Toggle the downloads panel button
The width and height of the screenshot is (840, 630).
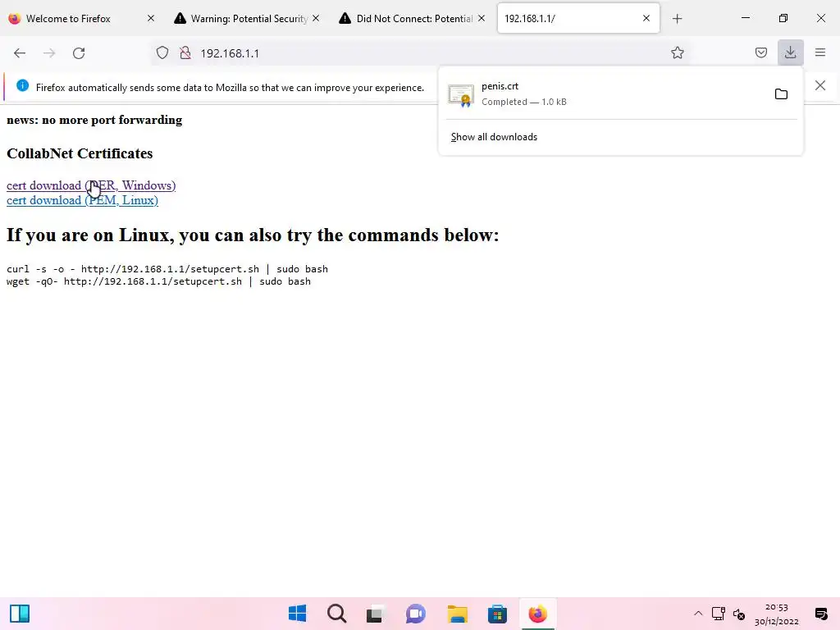790,52
